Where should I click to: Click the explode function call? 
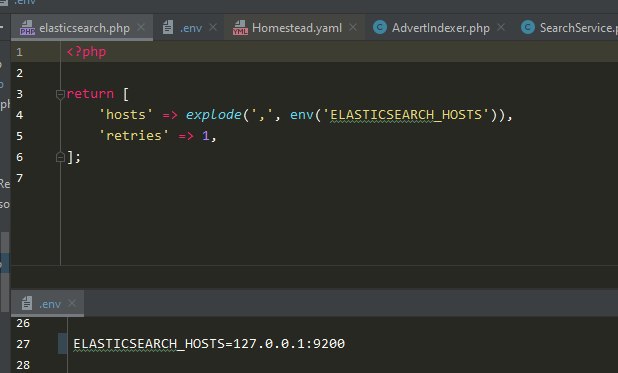tap(213, 115)
